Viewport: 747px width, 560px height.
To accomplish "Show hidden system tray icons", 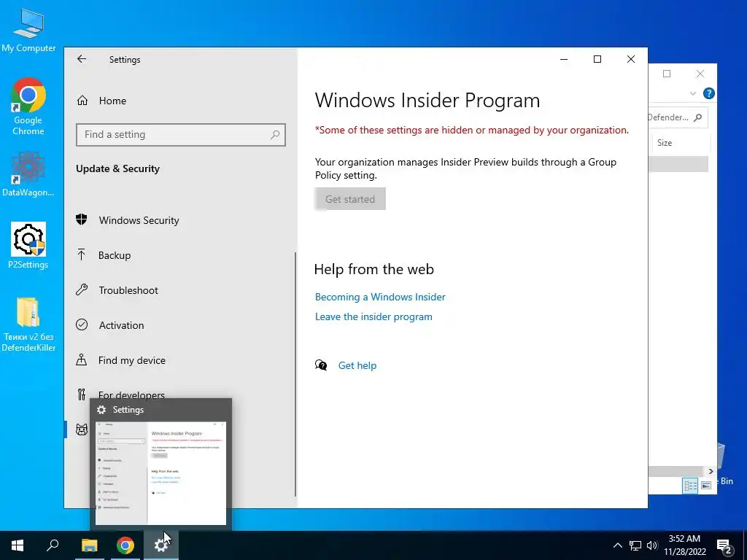I will coord(617,545).
